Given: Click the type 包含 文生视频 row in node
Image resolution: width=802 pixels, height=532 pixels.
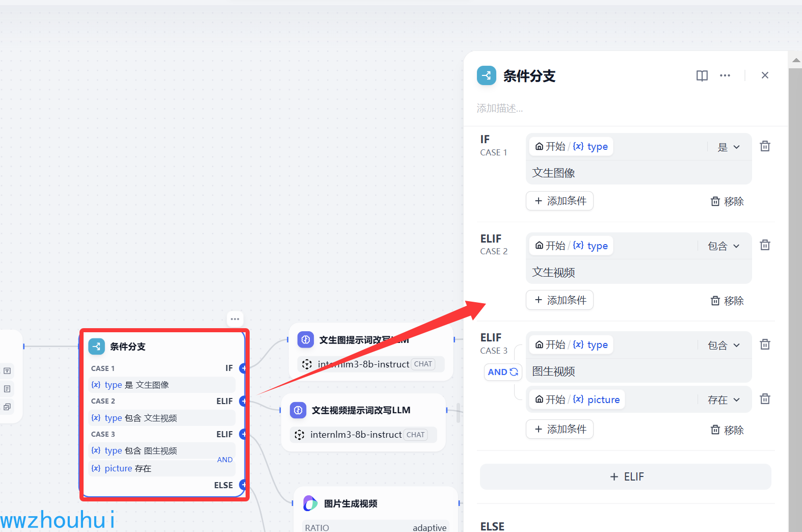Looking at the screenshot, I should [x=162, y=418].
